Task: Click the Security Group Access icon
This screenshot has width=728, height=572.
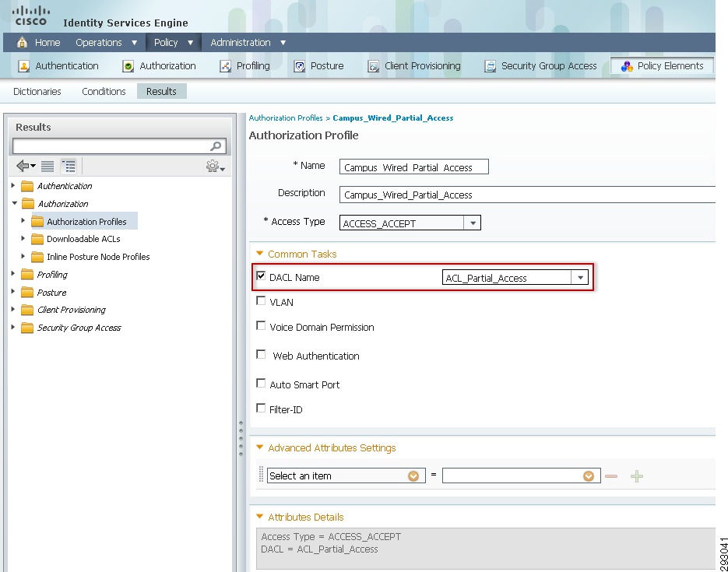Action: pos(491,66)
